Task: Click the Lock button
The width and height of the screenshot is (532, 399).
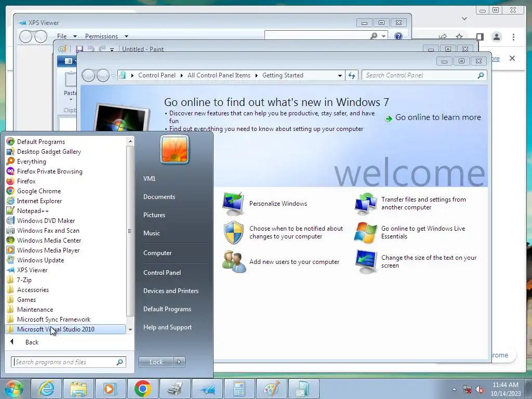Action: [x=156, y=362]
